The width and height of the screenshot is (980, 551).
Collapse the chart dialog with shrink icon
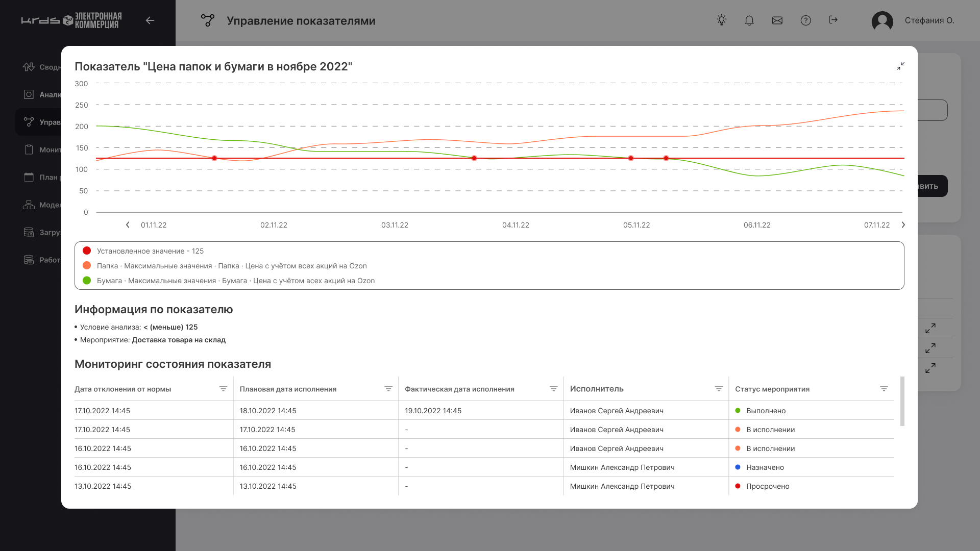pyautogui.click(x=900, y=66)
